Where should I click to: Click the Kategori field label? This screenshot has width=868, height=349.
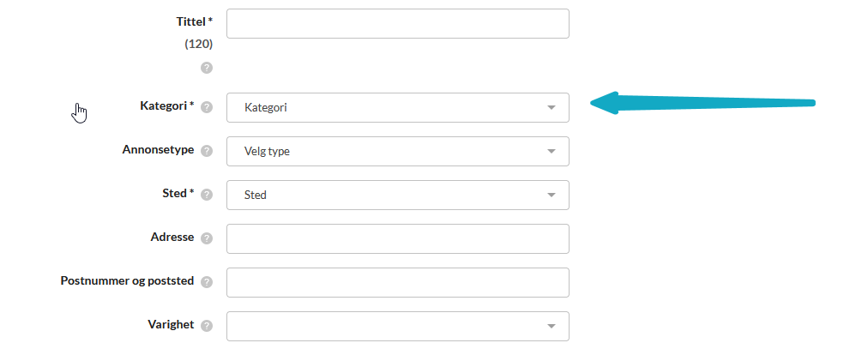[166, 106]
